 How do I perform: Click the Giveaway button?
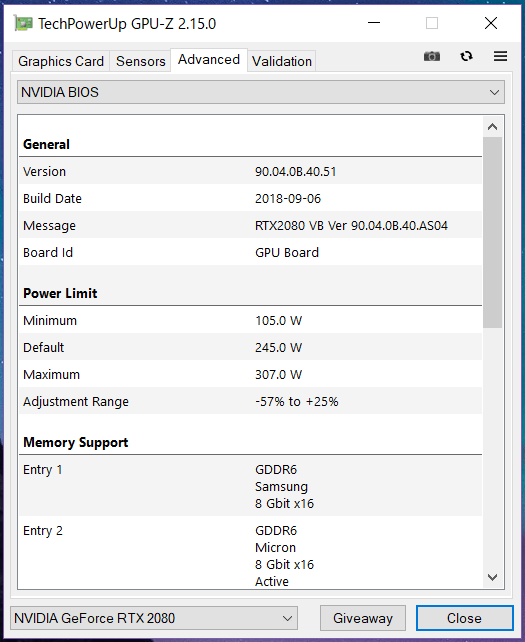point(363,618)
